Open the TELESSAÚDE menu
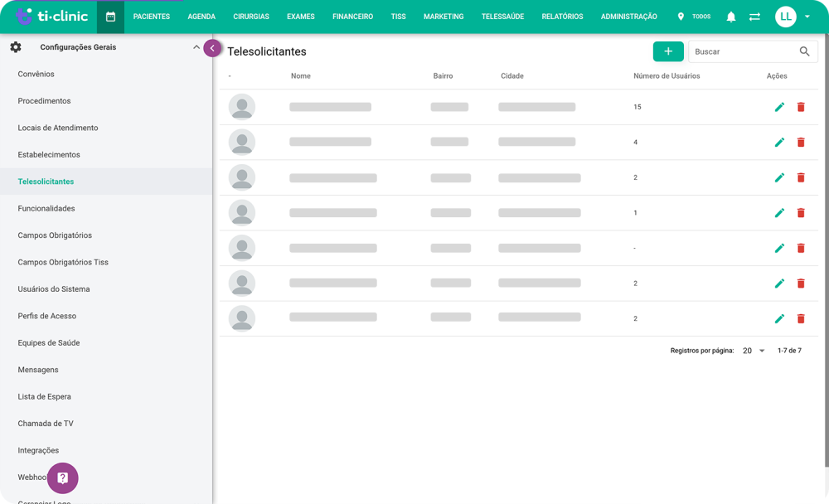This screenshot has height=504, width=829. [503, 17]
